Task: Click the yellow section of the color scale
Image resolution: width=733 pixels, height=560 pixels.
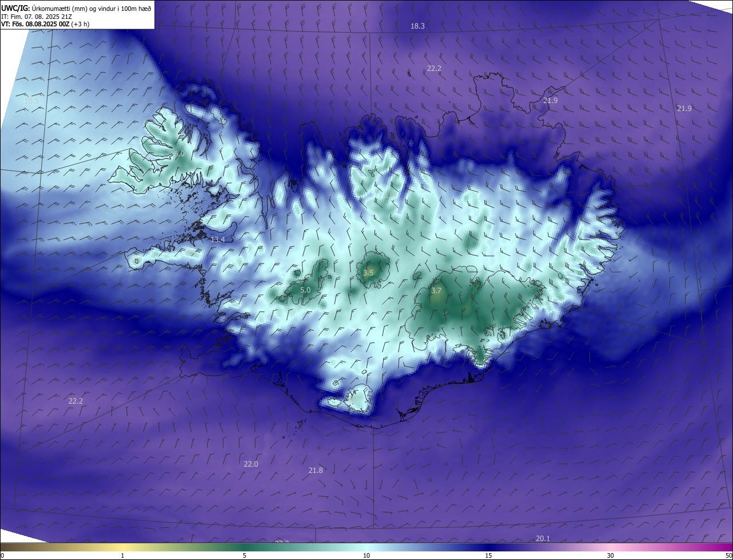Action: pyautogui.click(x=123, y=547)
